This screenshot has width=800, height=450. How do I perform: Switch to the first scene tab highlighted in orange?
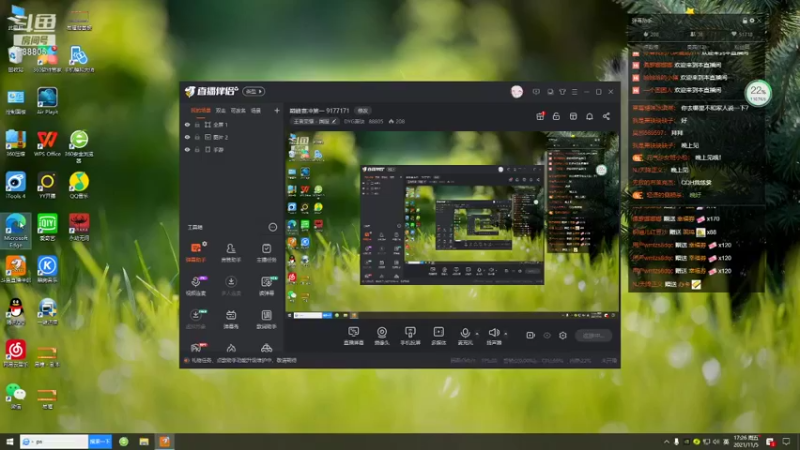[201, 110]
